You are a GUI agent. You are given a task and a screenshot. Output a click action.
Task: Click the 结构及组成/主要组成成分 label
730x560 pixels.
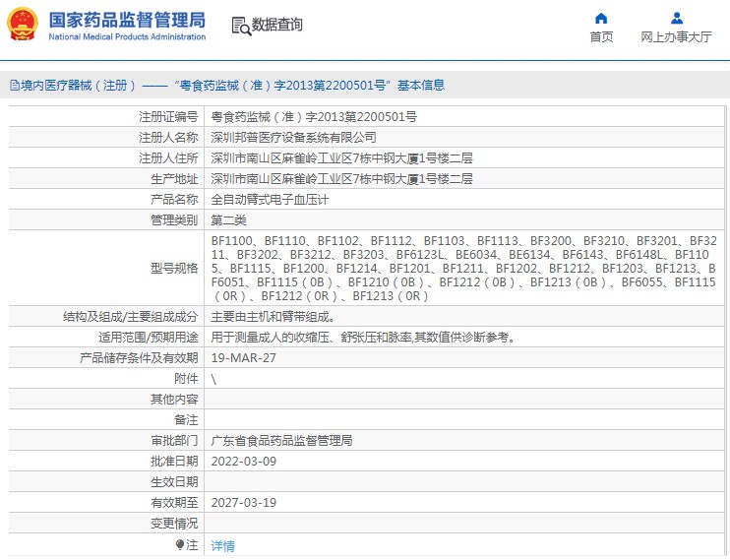130,317
